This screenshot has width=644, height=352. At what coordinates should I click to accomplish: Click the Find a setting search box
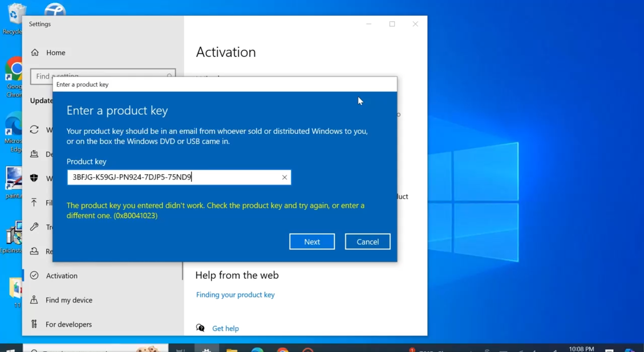(103, 76)
